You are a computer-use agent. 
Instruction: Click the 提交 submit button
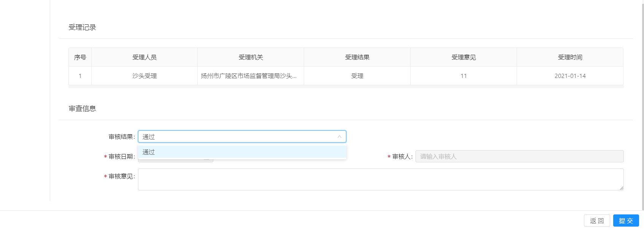click(626, 220)
